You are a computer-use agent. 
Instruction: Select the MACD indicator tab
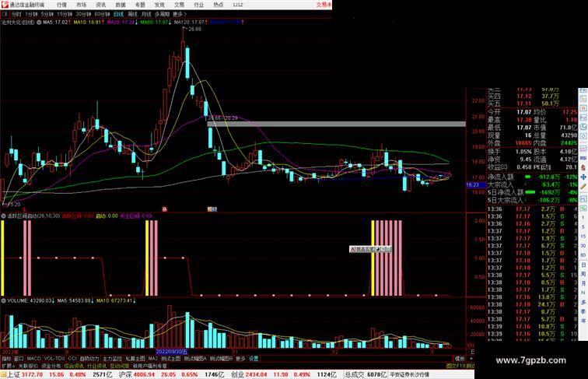point(33,359)
